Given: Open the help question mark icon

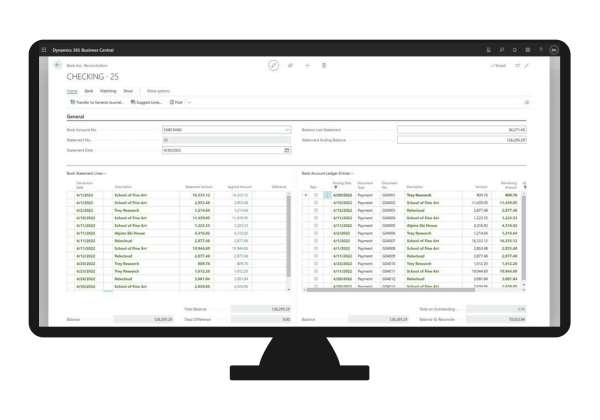Looking at the screenshot, I should (541, 50).
